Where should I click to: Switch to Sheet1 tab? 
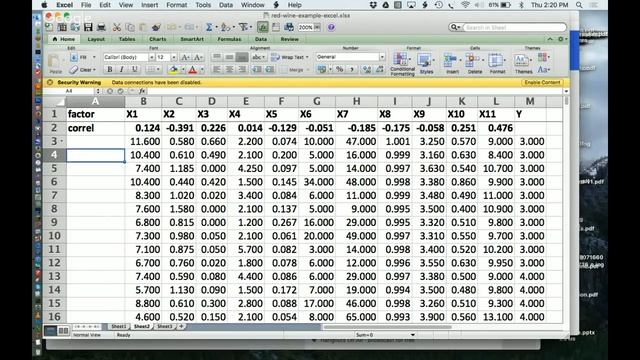point(119,327)
